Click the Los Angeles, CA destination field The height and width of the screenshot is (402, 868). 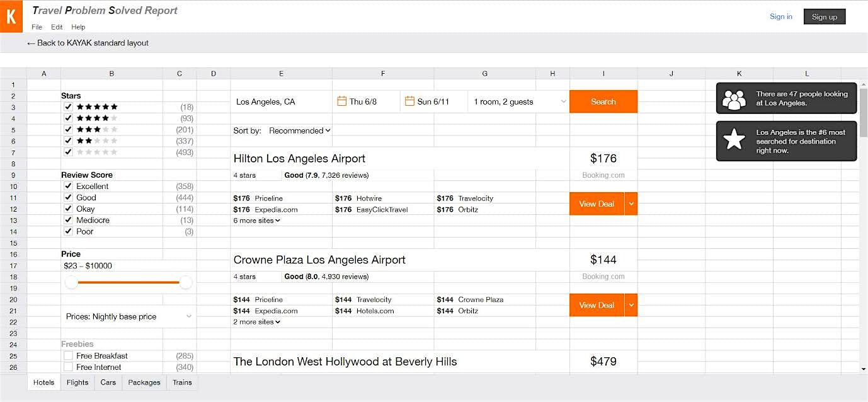pos(280,102)
